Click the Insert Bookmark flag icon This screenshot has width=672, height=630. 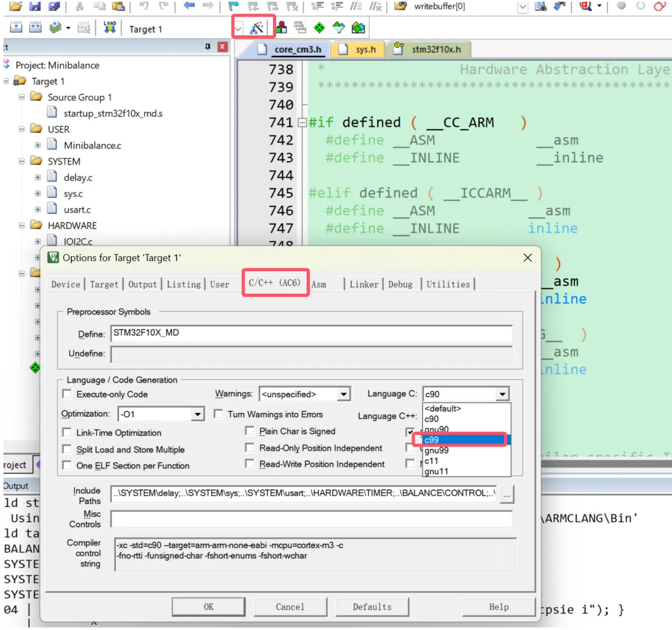pos(233,6)
